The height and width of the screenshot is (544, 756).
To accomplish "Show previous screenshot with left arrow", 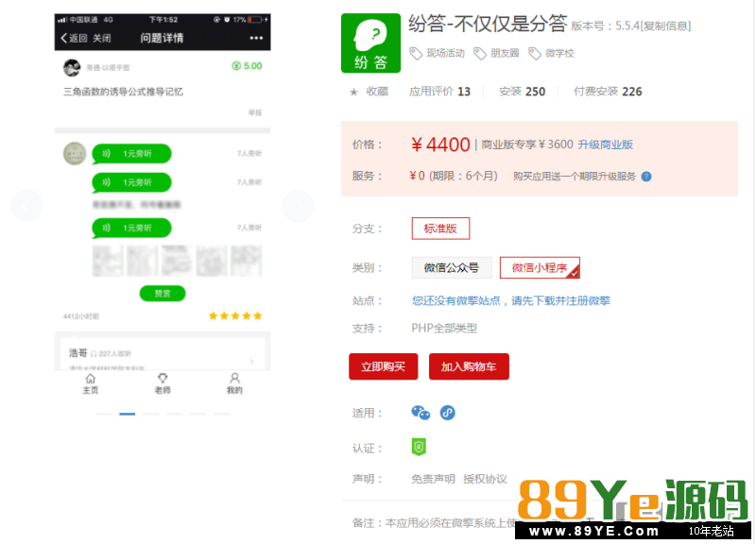I will point(27,206).
